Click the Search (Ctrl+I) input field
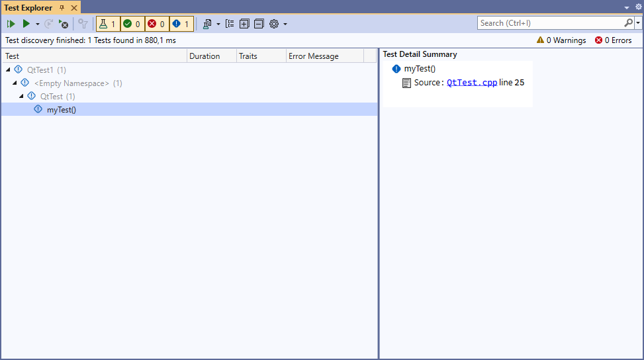The image size is (644, 360). point(551,23)
